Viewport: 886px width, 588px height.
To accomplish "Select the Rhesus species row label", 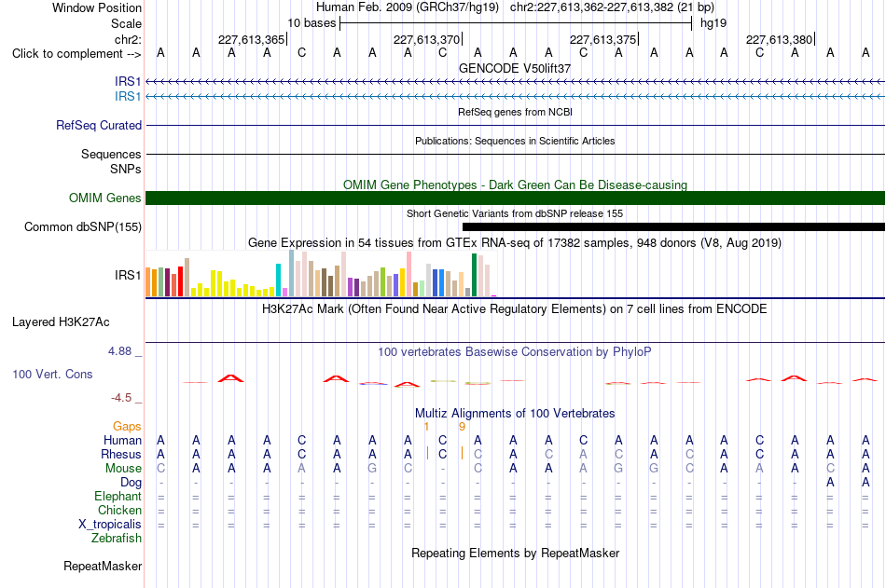I will pos(121,454).
